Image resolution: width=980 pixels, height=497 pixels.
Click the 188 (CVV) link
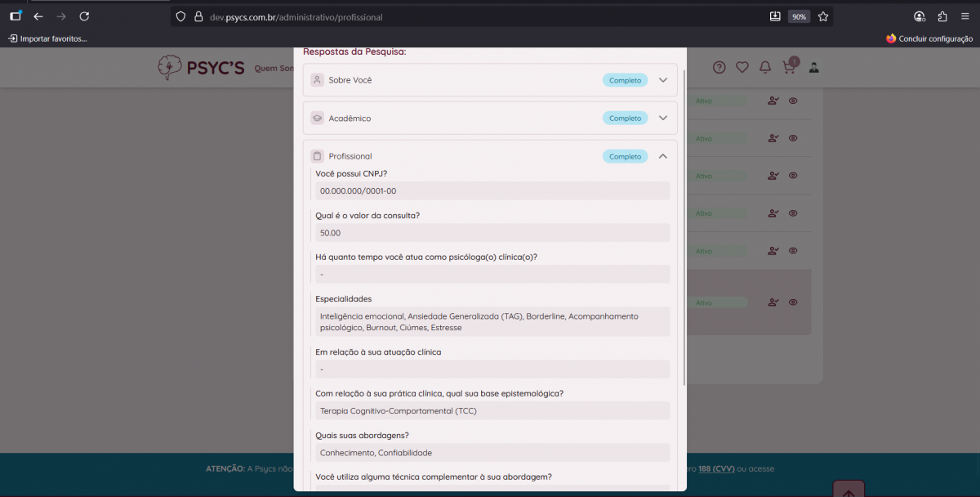(715, 468)
